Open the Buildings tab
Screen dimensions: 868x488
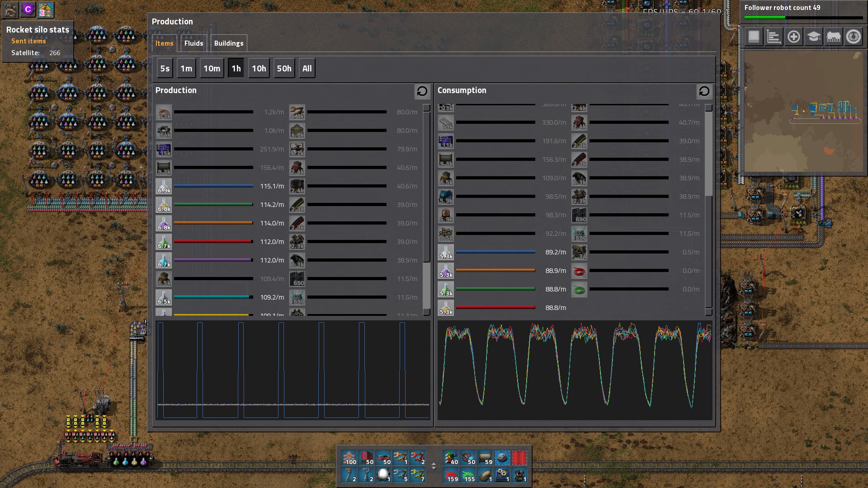[228, 43]
